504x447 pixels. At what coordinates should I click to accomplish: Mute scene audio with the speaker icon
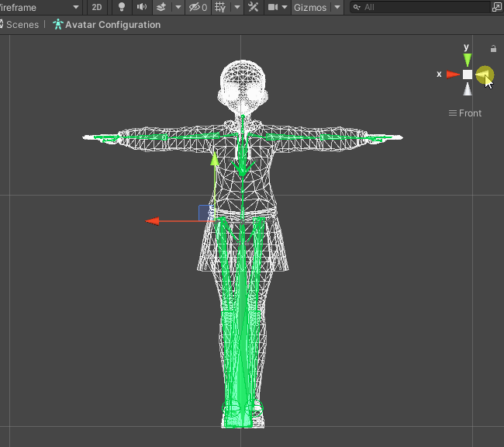click(141, 7)
